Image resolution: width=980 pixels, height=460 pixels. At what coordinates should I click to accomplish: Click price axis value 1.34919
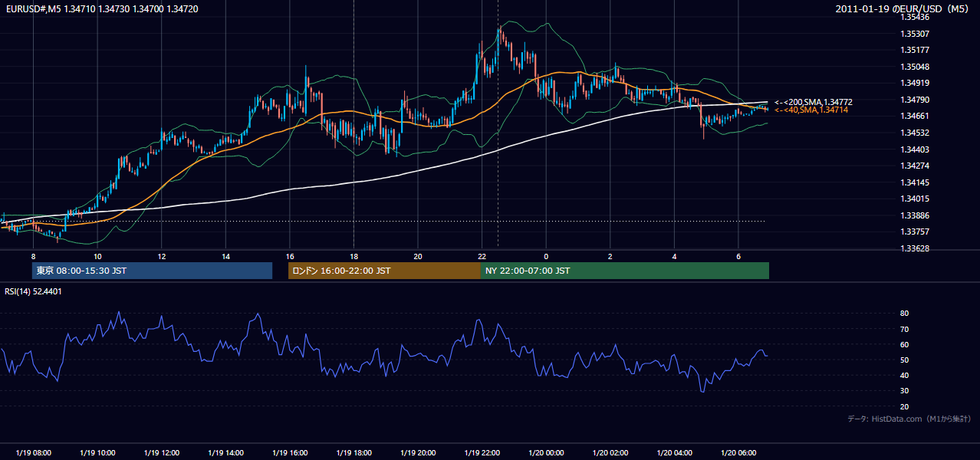point(914,83)
